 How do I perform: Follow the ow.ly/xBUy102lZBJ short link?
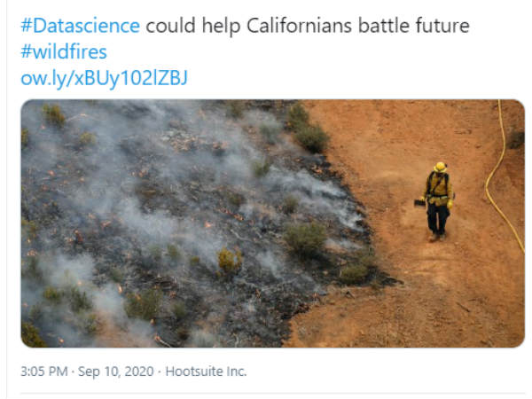point(104,78)
